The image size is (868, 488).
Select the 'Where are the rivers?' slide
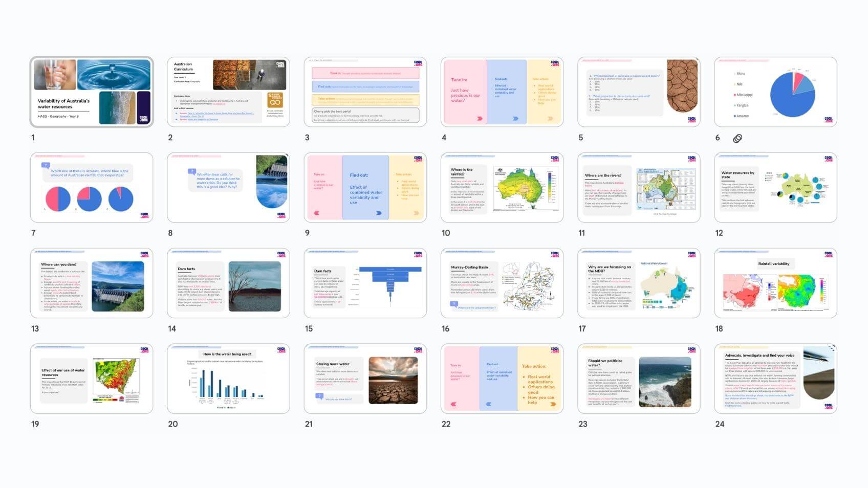[x=639, y=187]
